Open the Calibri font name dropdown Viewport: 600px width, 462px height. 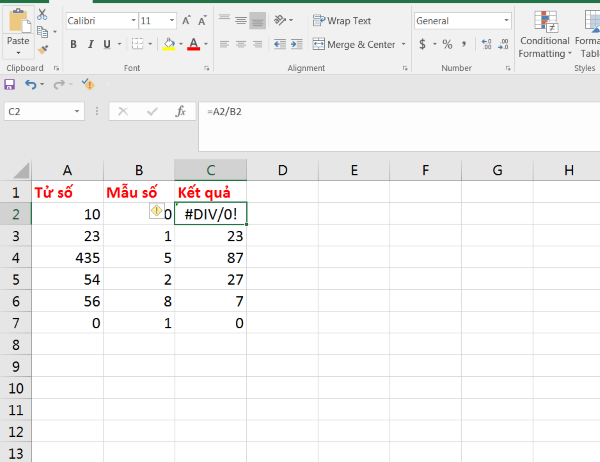tap(130, 20)
